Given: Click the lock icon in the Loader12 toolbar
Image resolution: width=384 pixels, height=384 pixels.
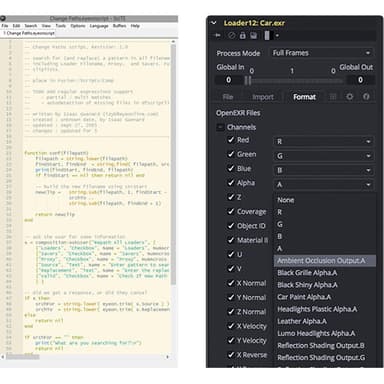Looking at the screenshot, I should tap(242, 35).
